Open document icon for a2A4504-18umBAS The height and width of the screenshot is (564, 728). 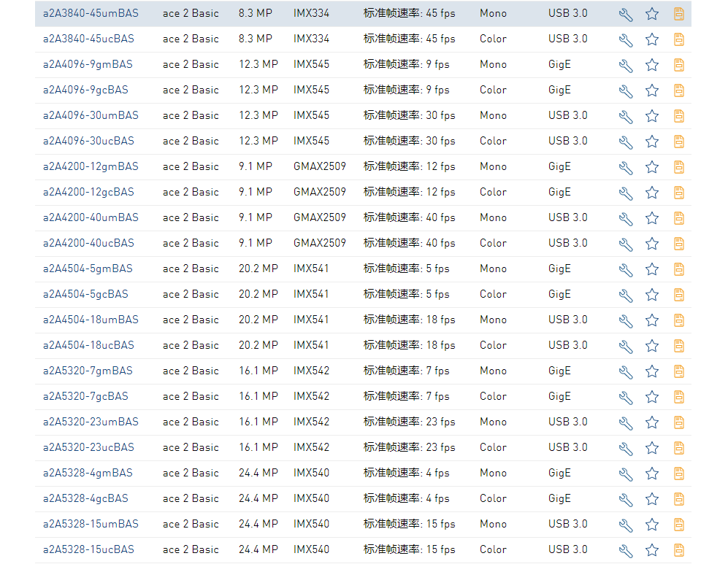click(679, 320)
